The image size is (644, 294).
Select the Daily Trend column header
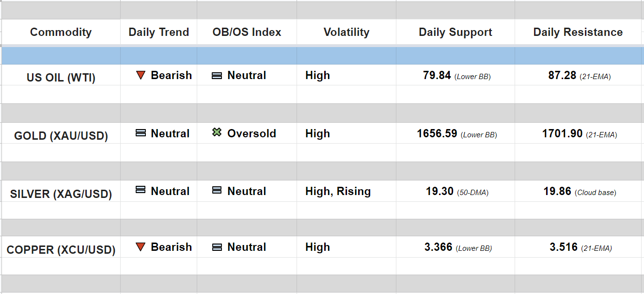pos(158,32)
